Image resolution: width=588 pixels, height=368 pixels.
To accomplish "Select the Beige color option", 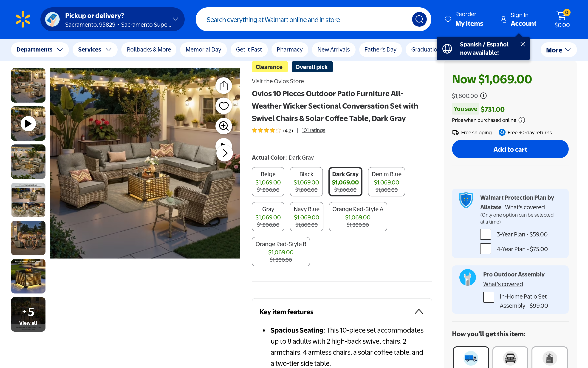I will pyautogui.click(x=268, y=181).
